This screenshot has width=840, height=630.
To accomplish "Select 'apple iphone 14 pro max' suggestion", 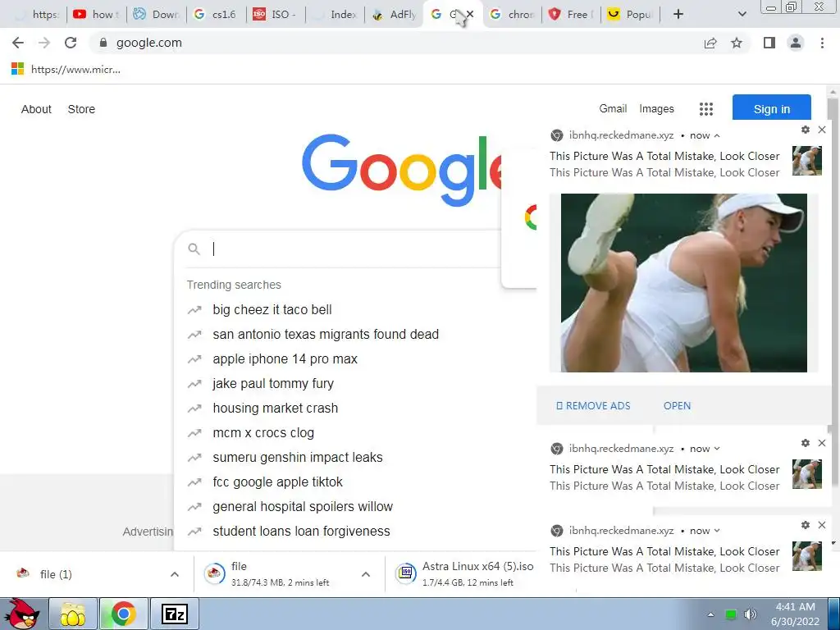I will [x=285, y=359].
